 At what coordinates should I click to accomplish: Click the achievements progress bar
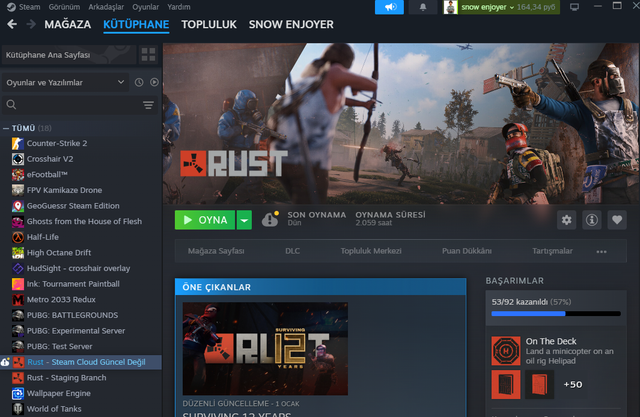pyautogui.click(x=556, y=314)
